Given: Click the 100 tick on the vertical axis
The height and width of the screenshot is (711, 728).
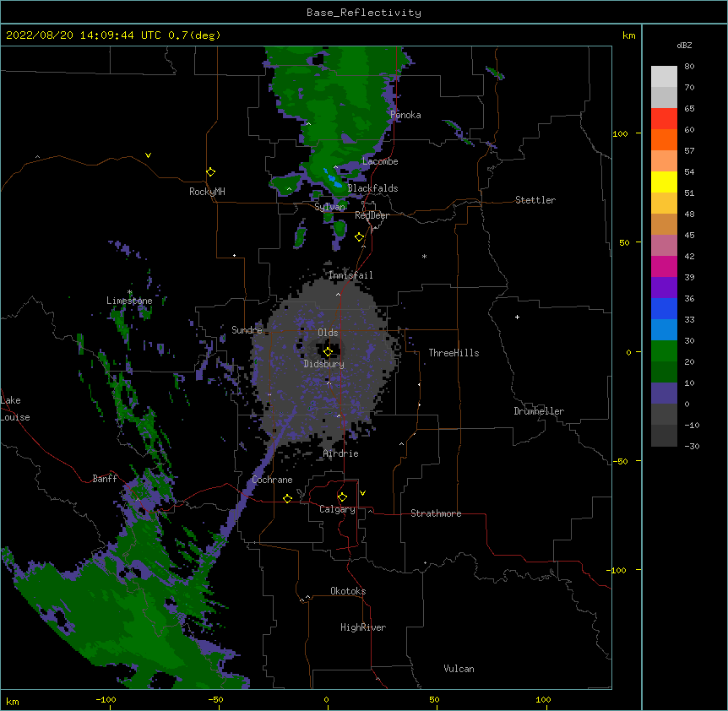Looking at the screenshot, I should (620, 133).
